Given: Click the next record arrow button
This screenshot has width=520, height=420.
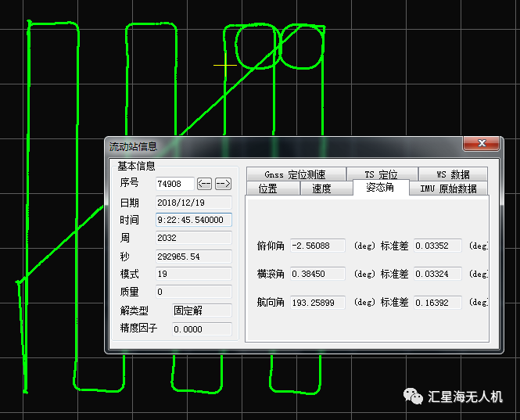Looking at the screenshot, I should 223,184.
